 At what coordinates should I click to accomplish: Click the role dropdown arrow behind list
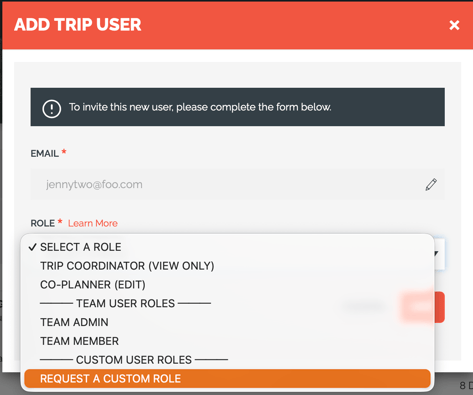pyautogui.click(x=436, y=253)
